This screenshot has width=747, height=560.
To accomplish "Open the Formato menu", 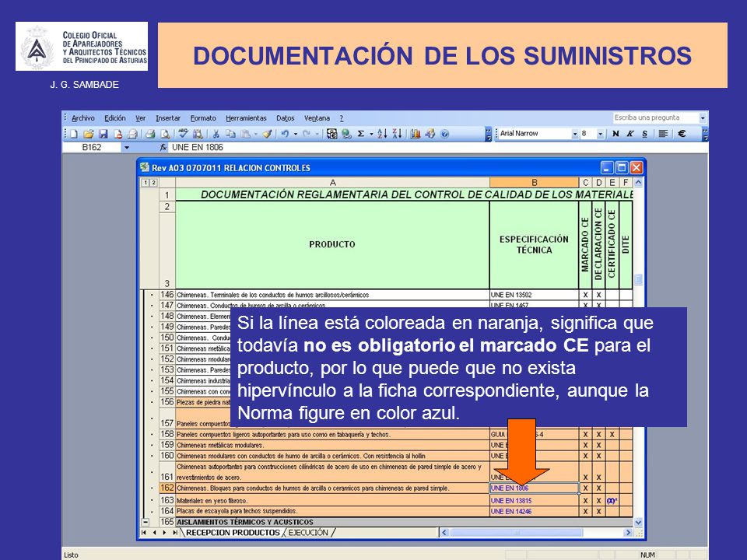I will tap(203, 118).
